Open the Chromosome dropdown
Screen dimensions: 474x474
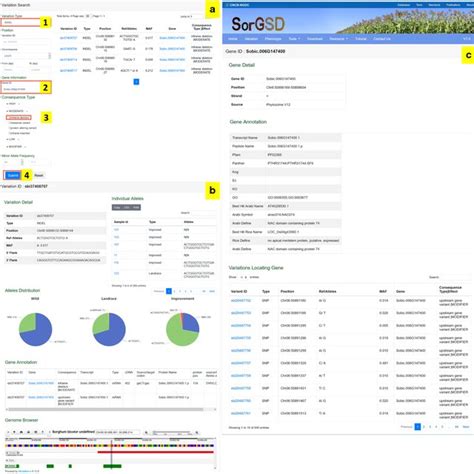click(x=26, y=56)
